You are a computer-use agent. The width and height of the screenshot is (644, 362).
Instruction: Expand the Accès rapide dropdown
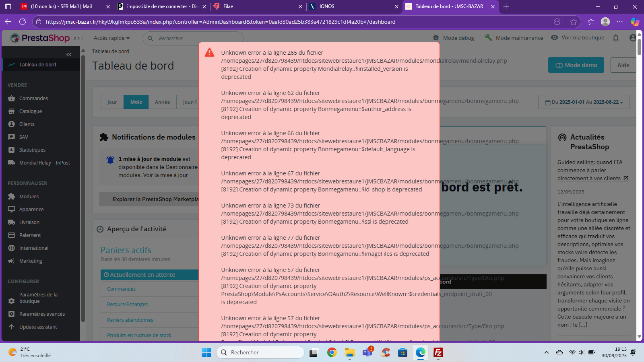tap(111, 38)
